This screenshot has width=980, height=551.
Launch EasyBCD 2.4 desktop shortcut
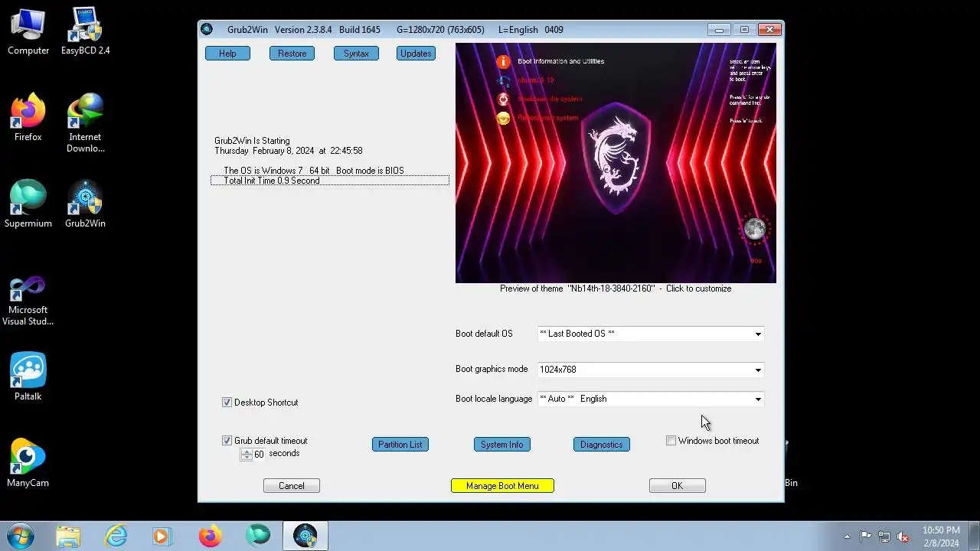(x=85, y=31)
